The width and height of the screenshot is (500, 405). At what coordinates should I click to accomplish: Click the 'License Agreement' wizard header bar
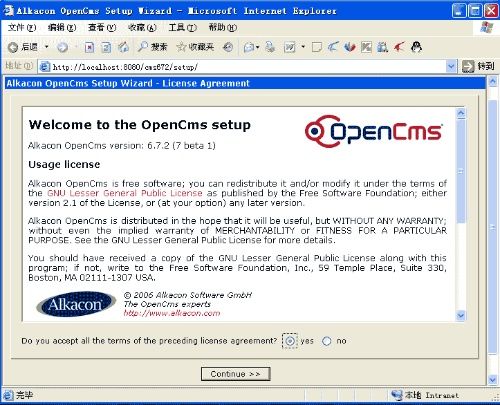click(245, 83)
